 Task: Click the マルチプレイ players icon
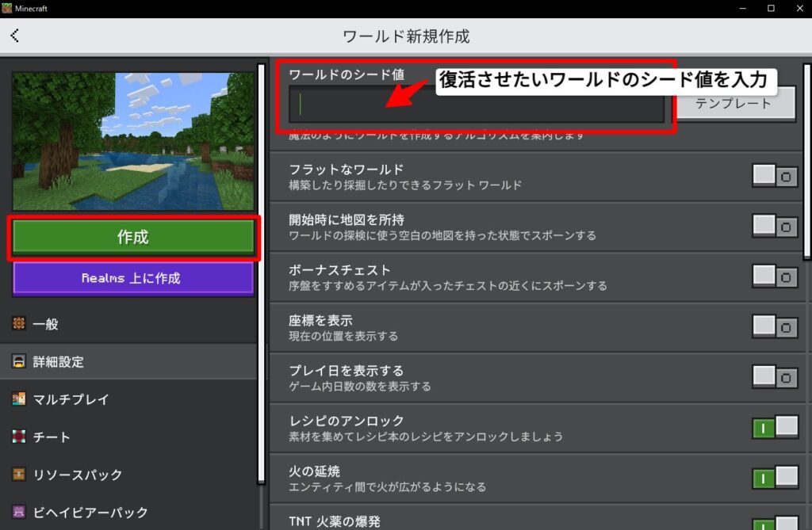click(x=19, y=399)
